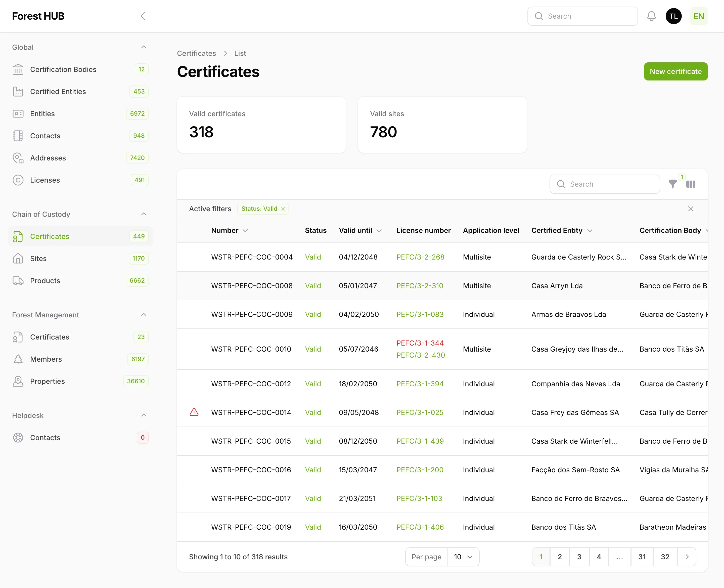Click the Properties map user icon
724x588 pixels.
pyautogui.click(x=18, y=381)
